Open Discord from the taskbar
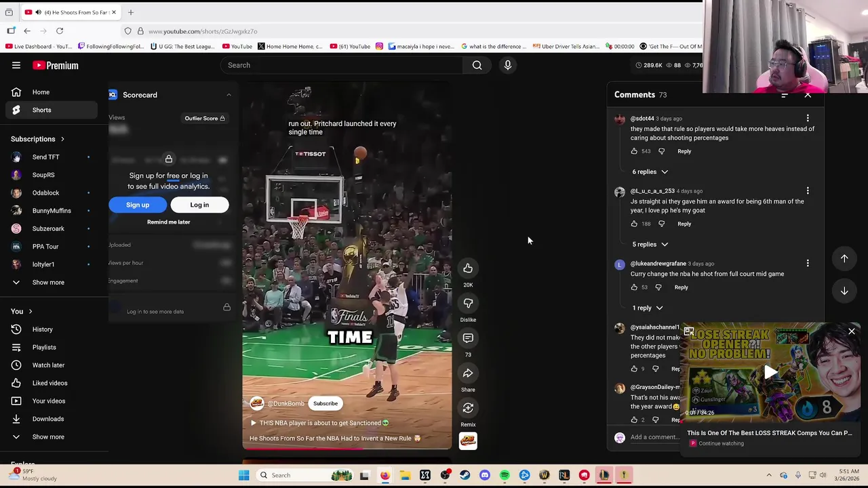Screen dimensions: 868x488 484,475
